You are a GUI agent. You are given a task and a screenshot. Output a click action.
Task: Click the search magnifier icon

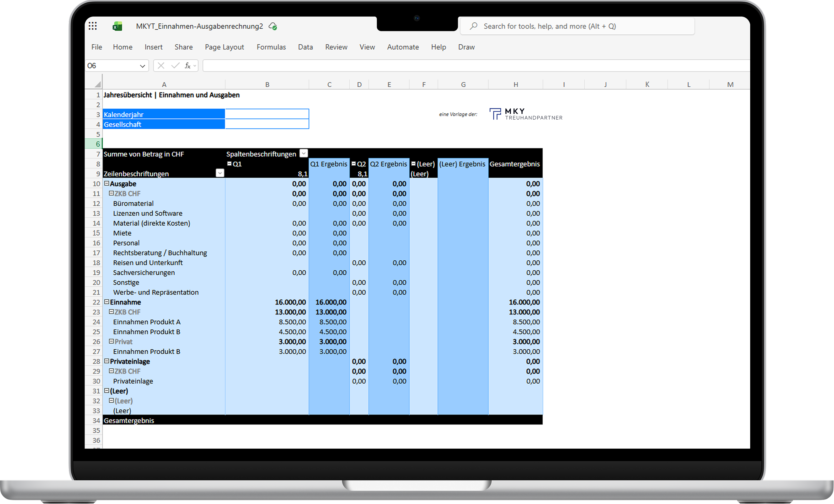pyautogui.click(x=474, y=26)
